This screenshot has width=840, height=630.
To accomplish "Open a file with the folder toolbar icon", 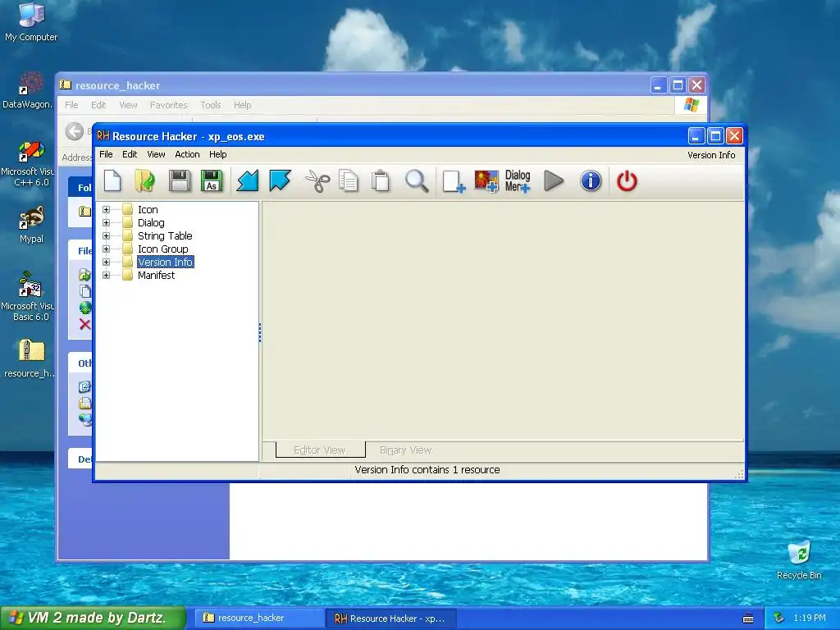I will [x=144, y=180].
